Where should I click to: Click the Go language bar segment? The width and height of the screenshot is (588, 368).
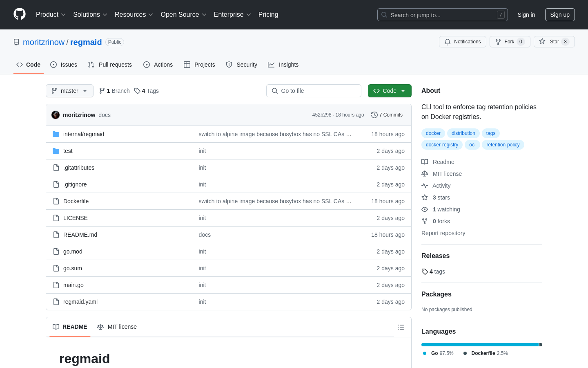pyautogui.click(x=480, y=345)
